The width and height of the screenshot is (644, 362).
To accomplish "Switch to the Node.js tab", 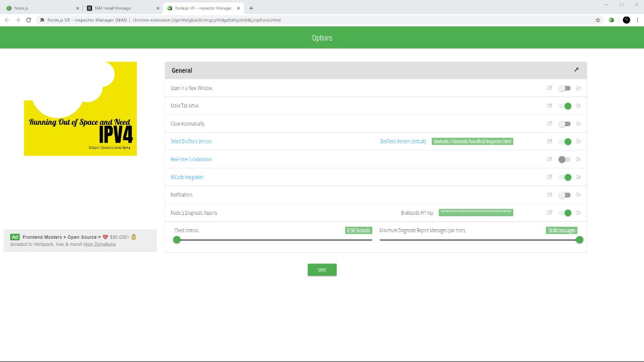I will click(x=42, y=8).
